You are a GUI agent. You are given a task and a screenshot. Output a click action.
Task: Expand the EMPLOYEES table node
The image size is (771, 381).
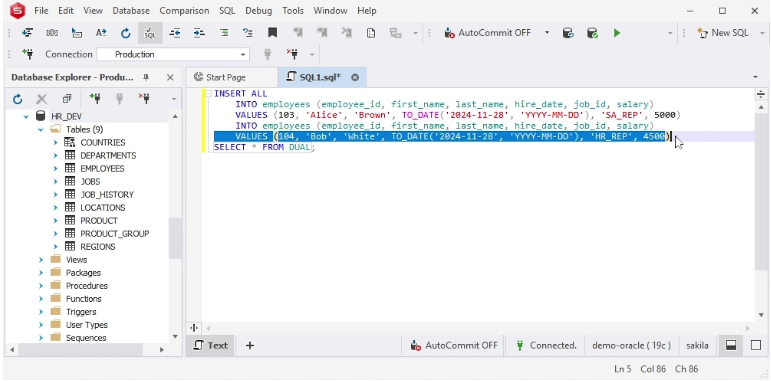click(x=56, y=169)
